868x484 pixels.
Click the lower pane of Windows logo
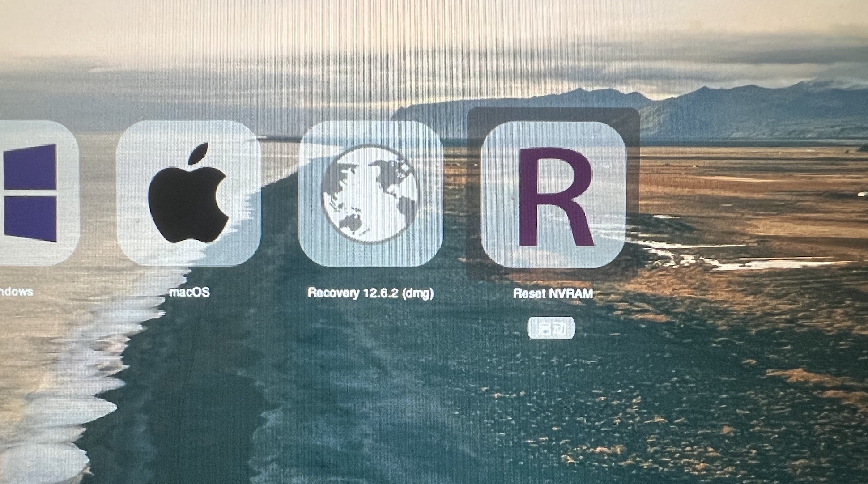(30, 219)
